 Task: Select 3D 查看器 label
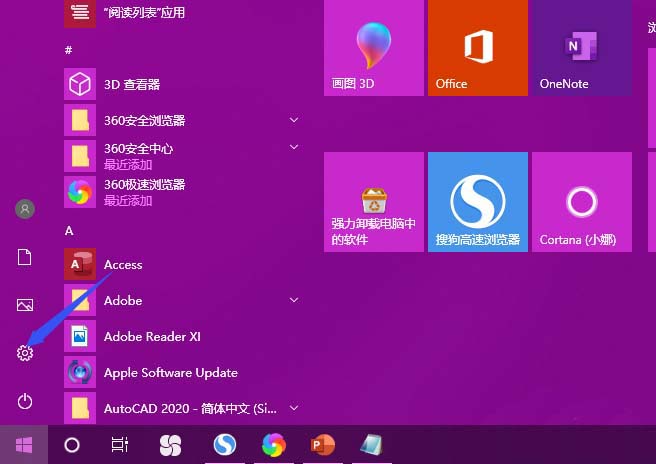(x=132, y=85)
